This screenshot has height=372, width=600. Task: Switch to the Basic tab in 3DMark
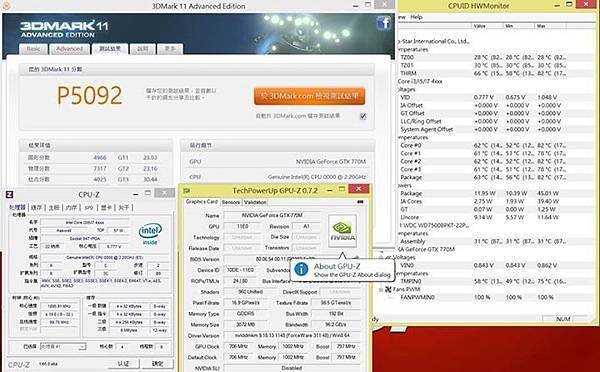point(33,49)
